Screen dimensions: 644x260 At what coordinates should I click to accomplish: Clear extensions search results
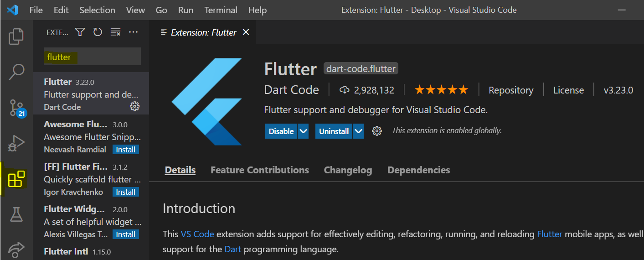point(116,32)
